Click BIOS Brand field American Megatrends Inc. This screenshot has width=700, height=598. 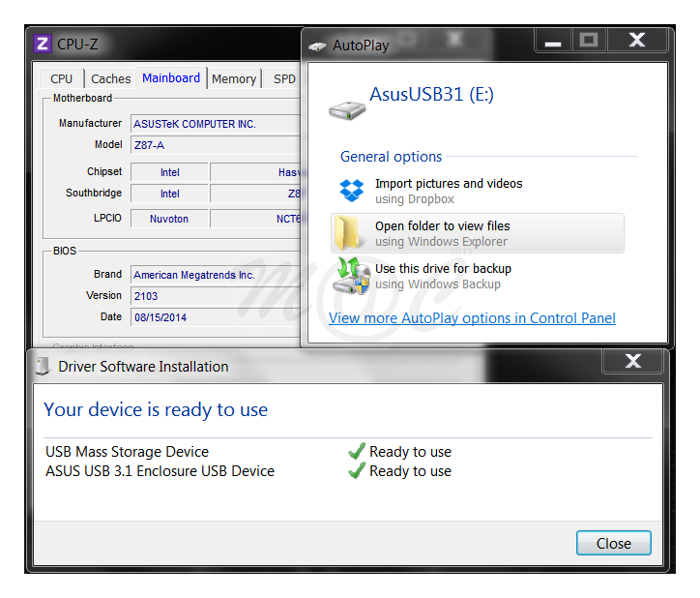click(216, 275)
